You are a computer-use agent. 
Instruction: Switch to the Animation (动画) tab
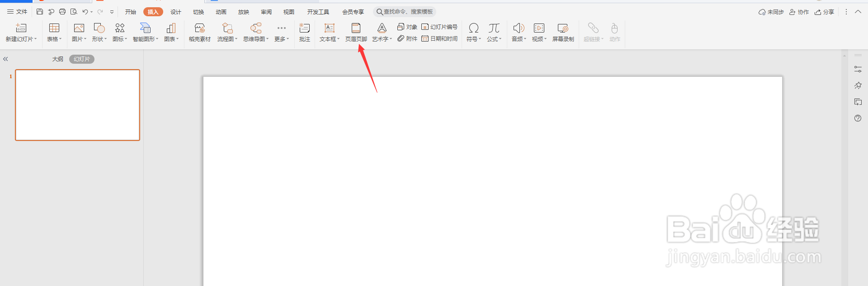[221, 12]
